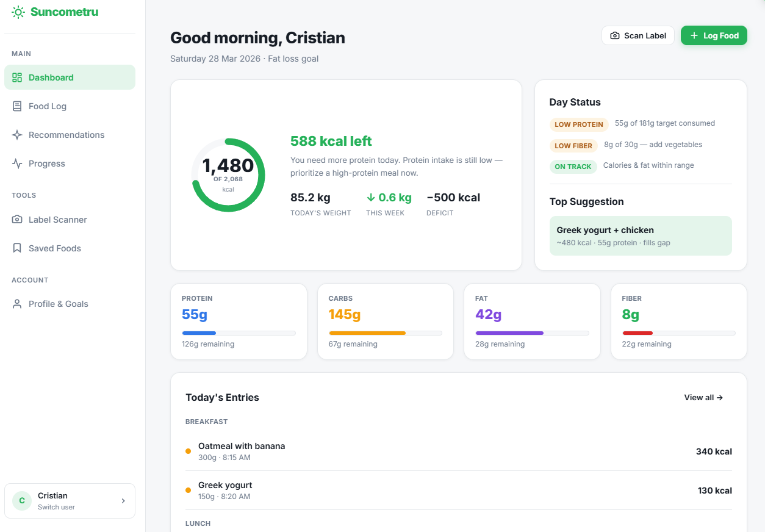
Task: Click the Profile & Goals person icon
Action: click(x=18, y=303)
